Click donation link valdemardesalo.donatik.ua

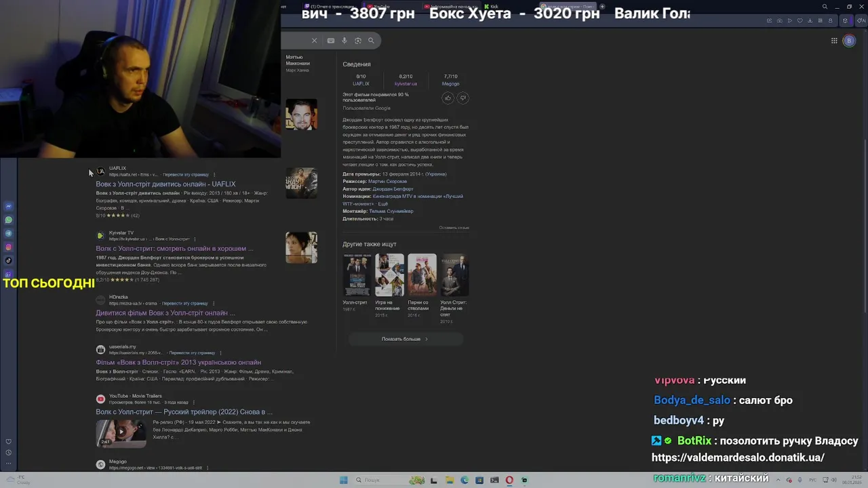coord(738,457)
